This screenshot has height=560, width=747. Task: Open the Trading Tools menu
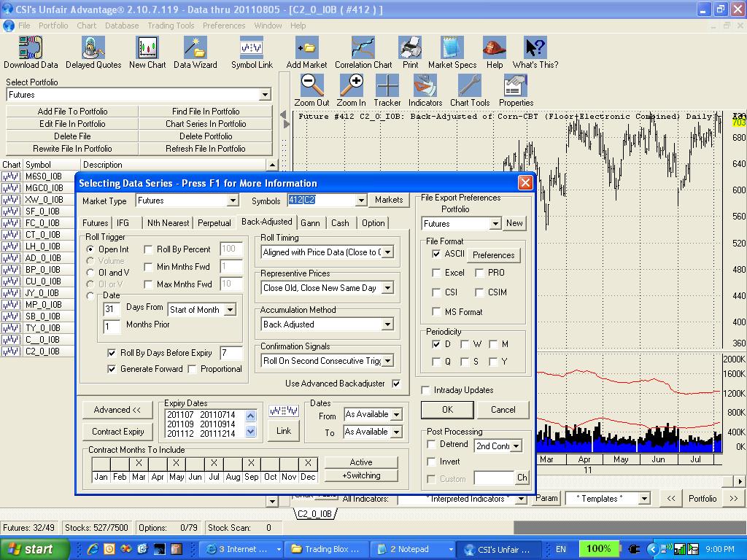[x=171, y=26]
